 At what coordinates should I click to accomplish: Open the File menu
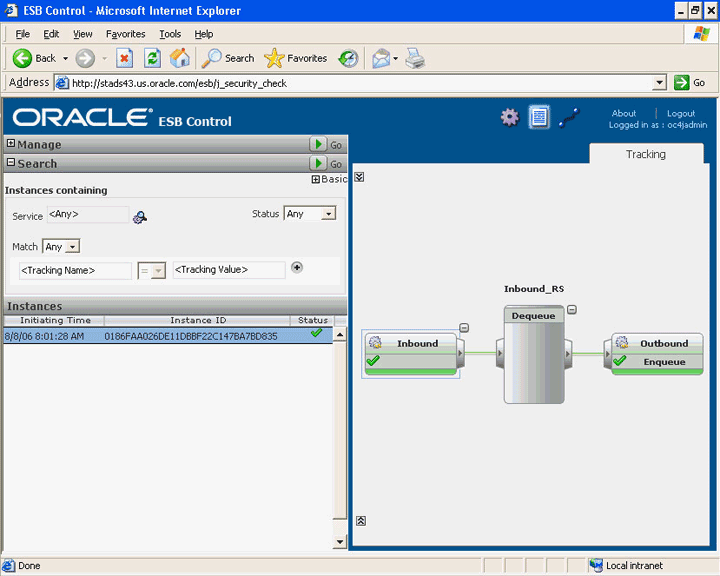click(x=22, y=34)
